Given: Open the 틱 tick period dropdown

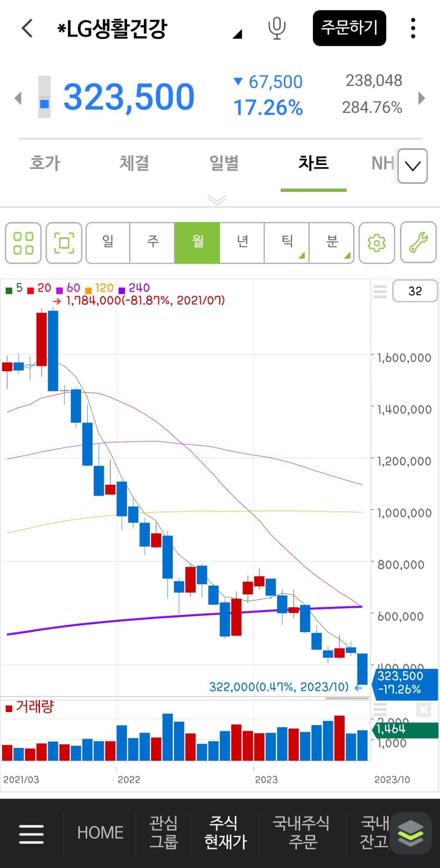Looking at the screenshot, I should 287,243.
